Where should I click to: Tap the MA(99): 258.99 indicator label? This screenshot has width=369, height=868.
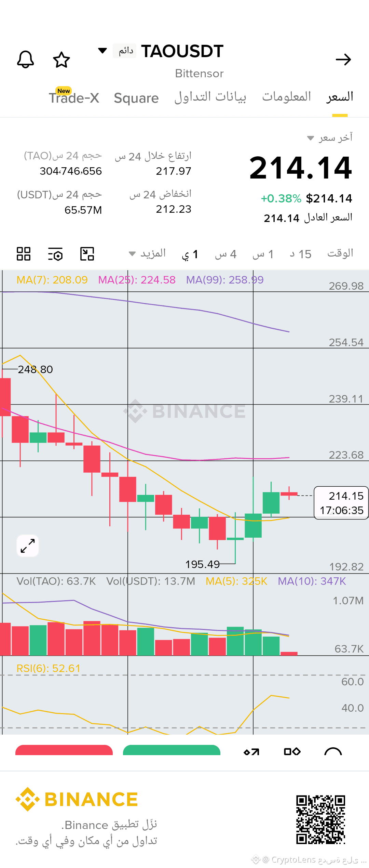(225, 280)
